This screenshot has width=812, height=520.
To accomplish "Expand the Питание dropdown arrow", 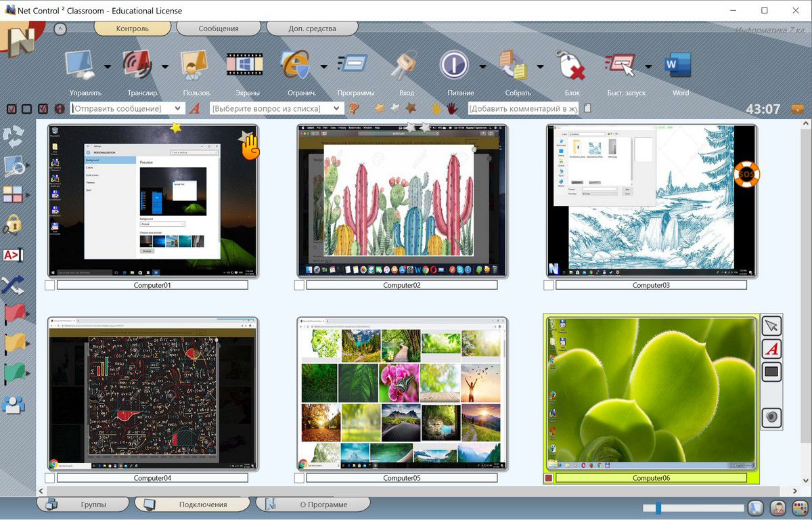I will point(482,66).
